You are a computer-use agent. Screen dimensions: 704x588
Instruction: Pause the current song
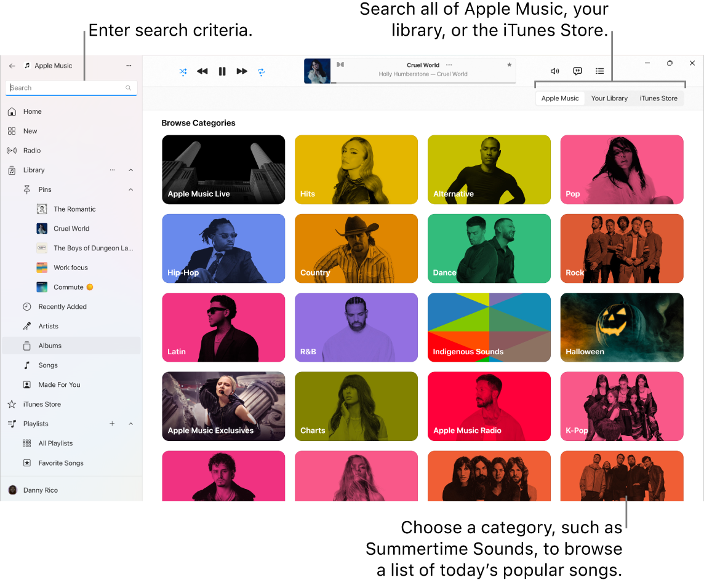click(x=222, y=71)
